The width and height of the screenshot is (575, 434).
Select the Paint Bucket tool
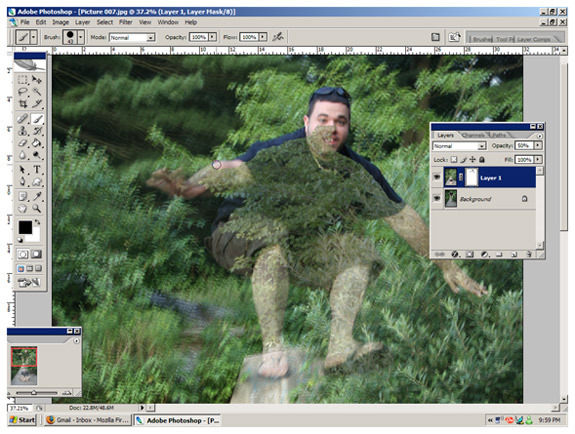click(x=36, y=143)
